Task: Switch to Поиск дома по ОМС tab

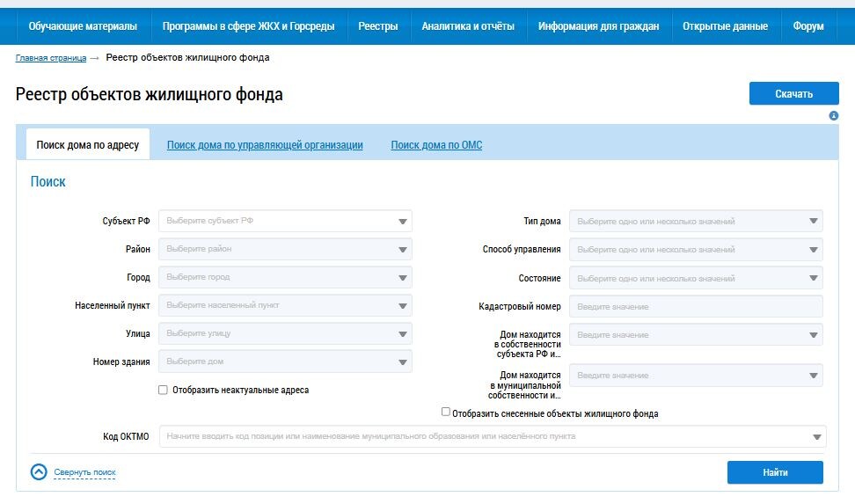Action: [x=436, y=145]
